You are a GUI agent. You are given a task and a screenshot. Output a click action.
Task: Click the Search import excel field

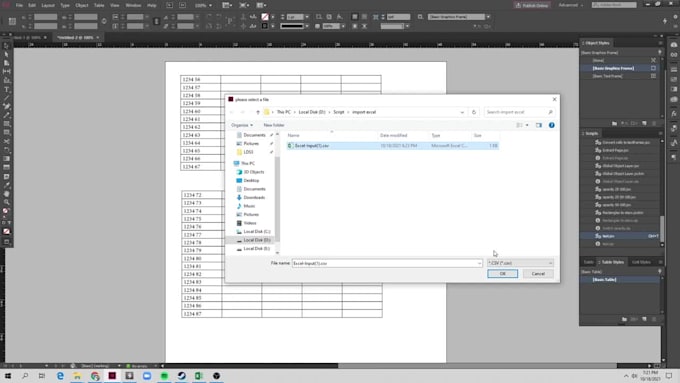[519, 112]
